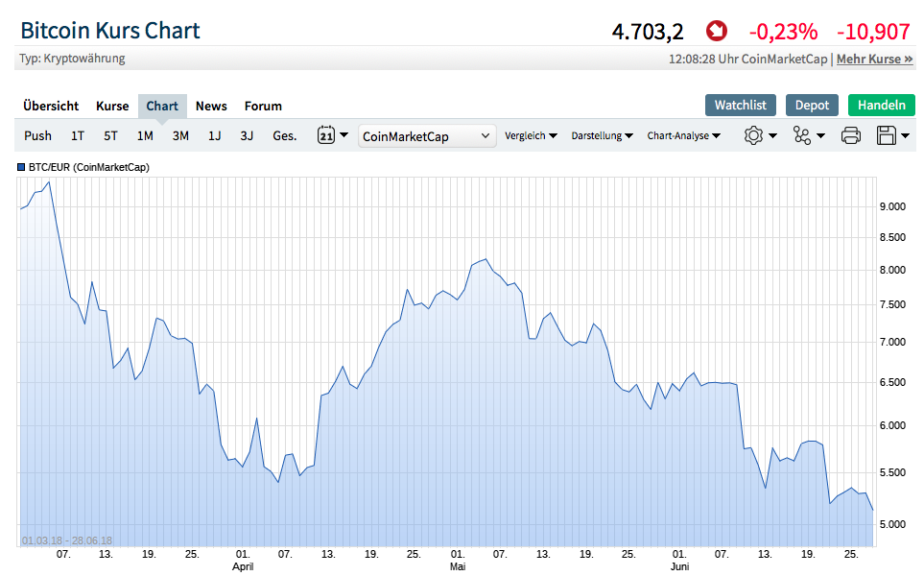The height and width of the screenshot is (576, 924).
Task: Select the Push time range
Action: 37,135
